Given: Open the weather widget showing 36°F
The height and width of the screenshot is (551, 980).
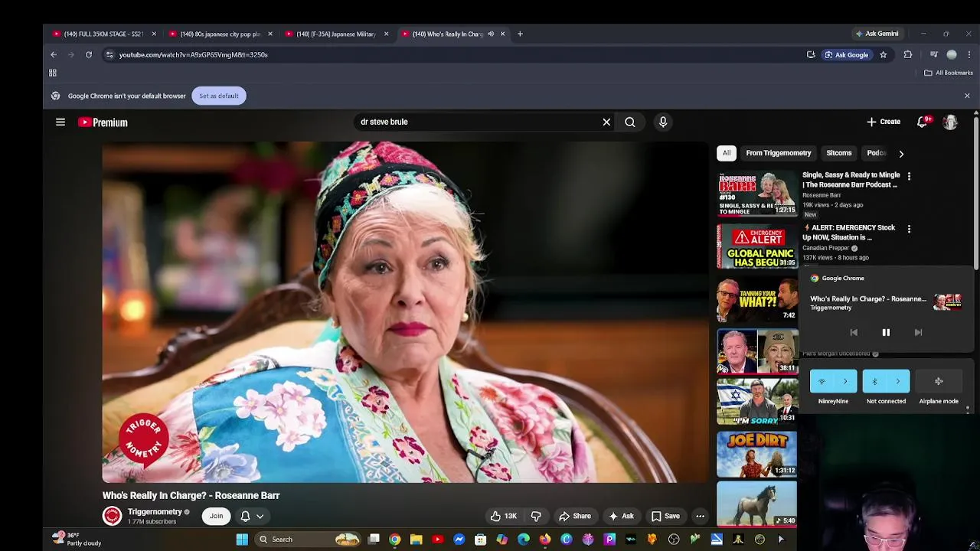Looking at the screenshot, I should (77, 539).
